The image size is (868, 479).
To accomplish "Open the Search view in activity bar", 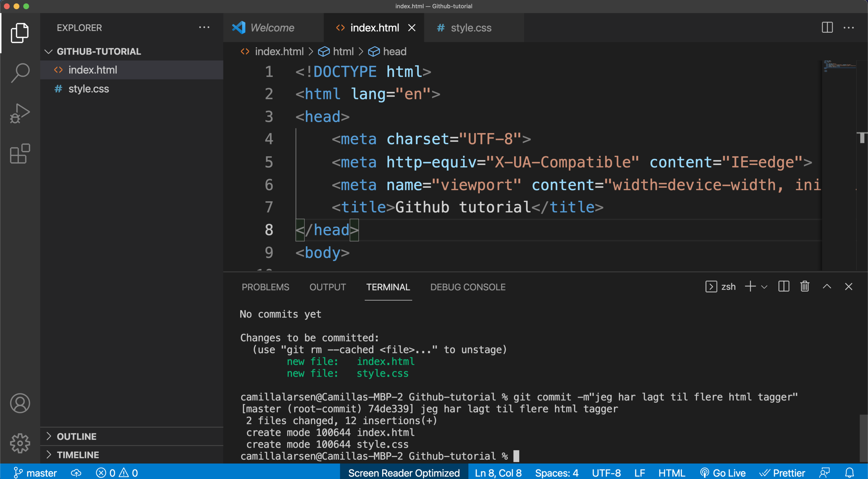I will [20, 73].
